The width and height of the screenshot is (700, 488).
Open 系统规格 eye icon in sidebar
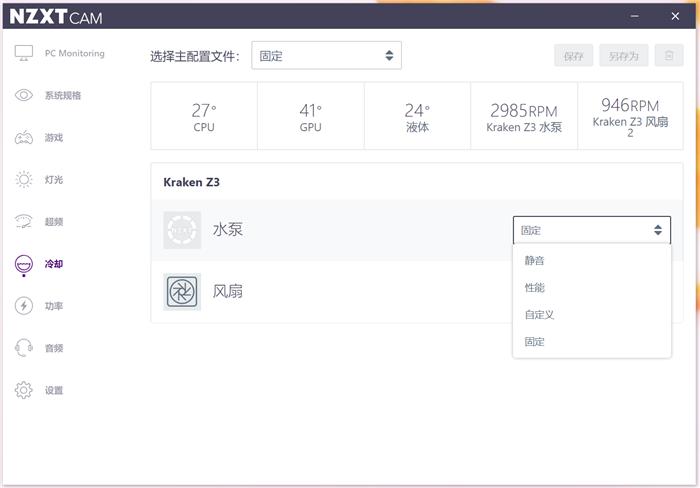pos(24,95)
